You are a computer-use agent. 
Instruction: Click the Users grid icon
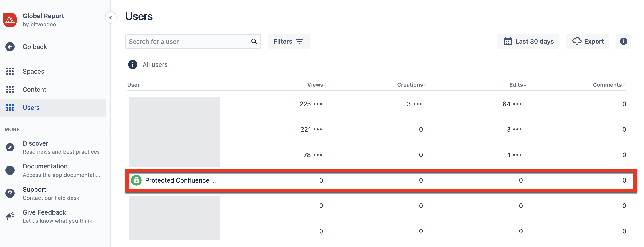pyautogui.click(x=10, y=108)
